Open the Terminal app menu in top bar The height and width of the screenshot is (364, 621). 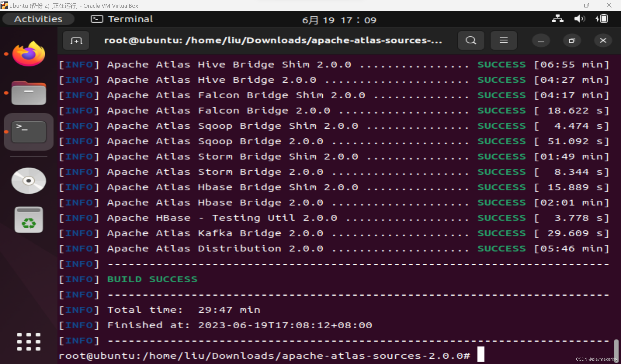pyautogui.click(x=122, y=19)
